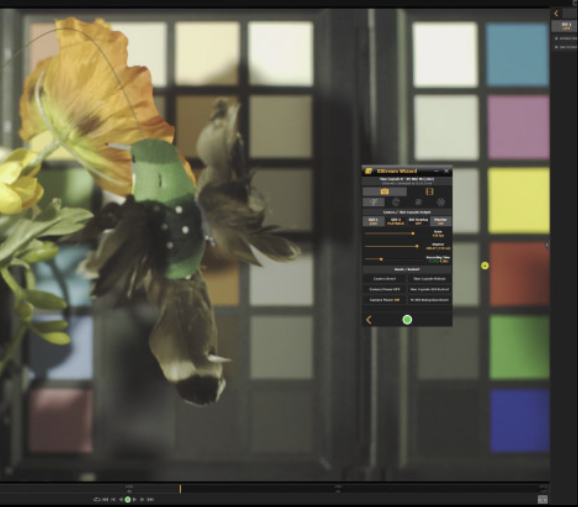This screenshot has height=507, width=578.
Task: Toggle the Monitor ON button
Action: [440, 221]
